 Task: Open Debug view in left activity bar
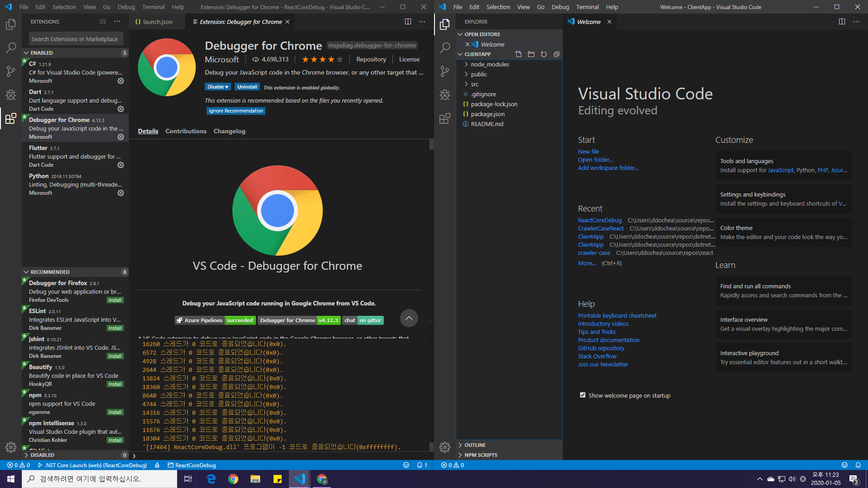[x=11, y=95]
